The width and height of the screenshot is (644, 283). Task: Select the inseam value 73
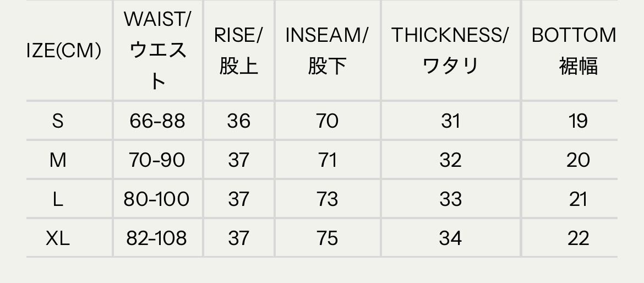tap(327, 199)
